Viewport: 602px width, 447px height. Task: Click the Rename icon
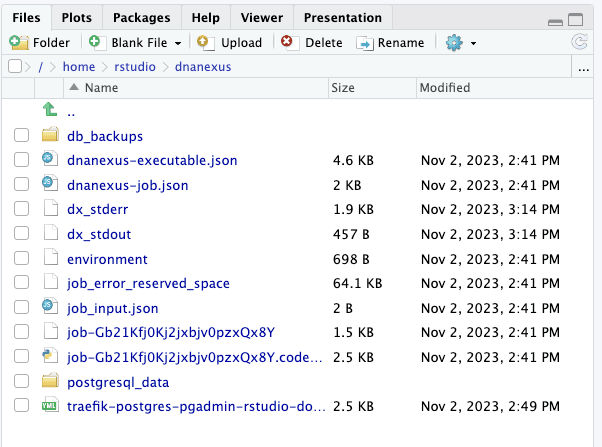click(x=365, y=43)
